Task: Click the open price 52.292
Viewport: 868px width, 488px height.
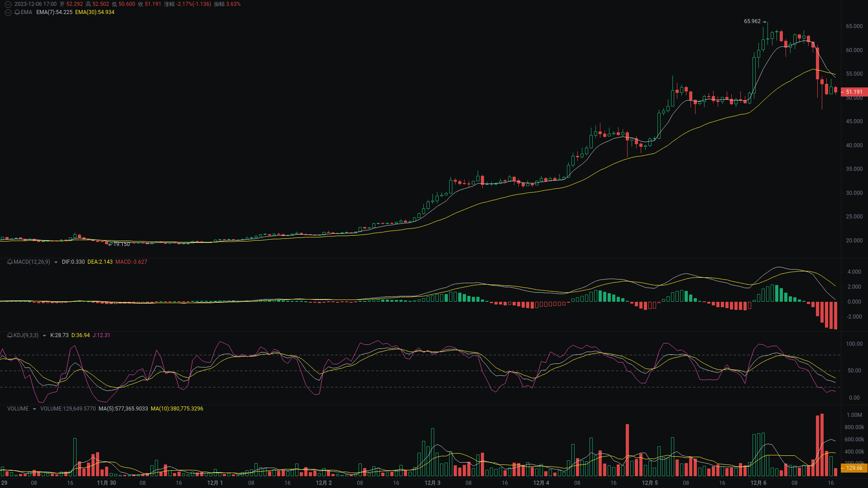Action: (x=75, y=4)
